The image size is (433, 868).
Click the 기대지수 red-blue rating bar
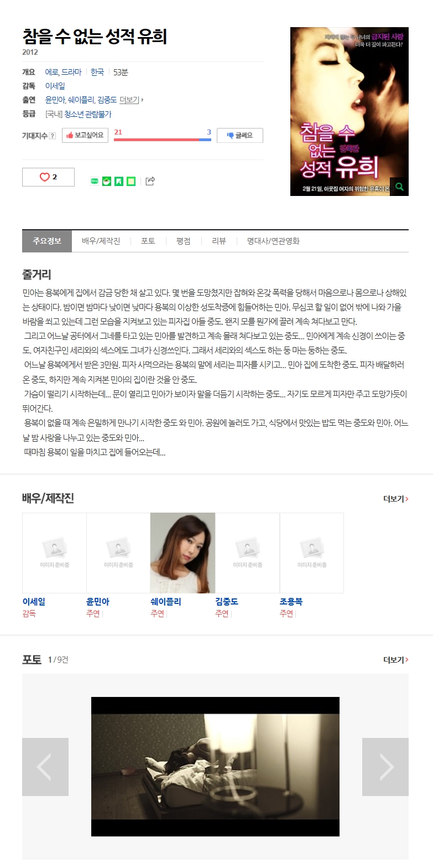pos(163,140)
